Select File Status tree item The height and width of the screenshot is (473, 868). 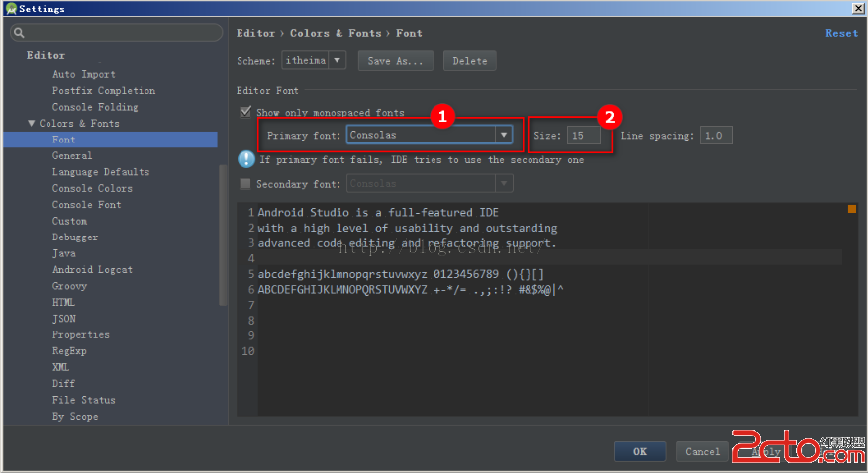click(83, 400)
